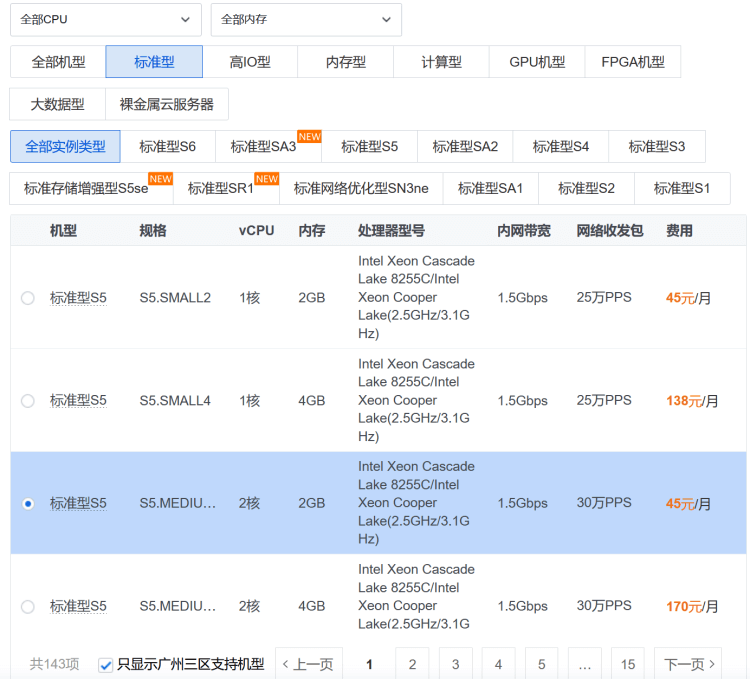The height and width of the screenshot is (680, 750).
Task: Filter by 标准型SA2
Action: click(465, 146)
